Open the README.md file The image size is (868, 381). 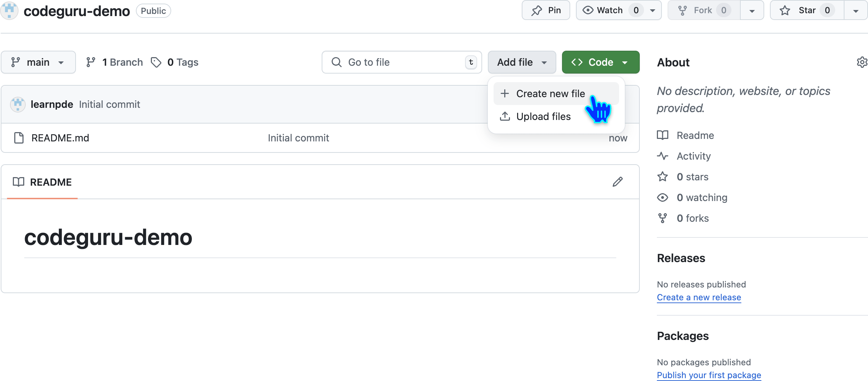coord(60,138)
